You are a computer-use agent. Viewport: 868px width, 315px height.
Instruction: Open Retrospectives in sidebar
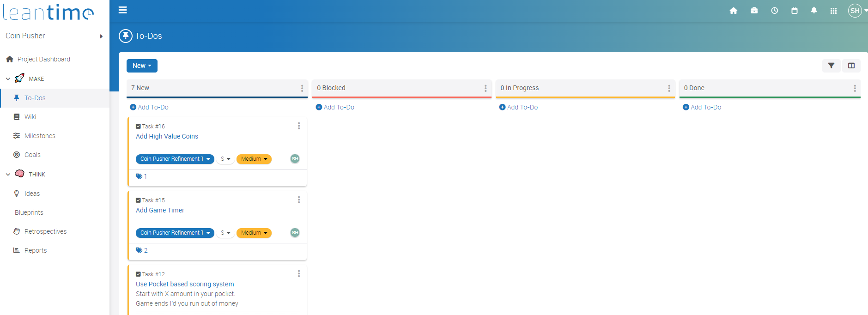[45, 231]
